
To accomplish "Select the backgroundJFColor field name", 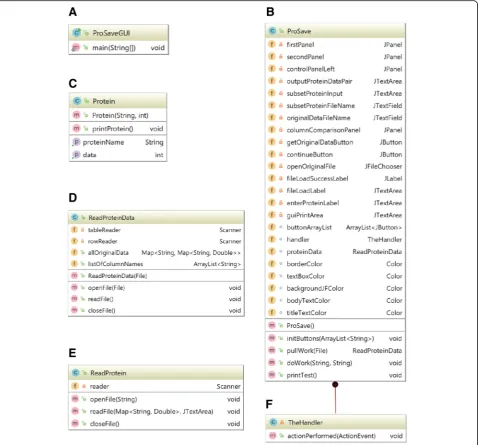I will [x=315, y=288].
